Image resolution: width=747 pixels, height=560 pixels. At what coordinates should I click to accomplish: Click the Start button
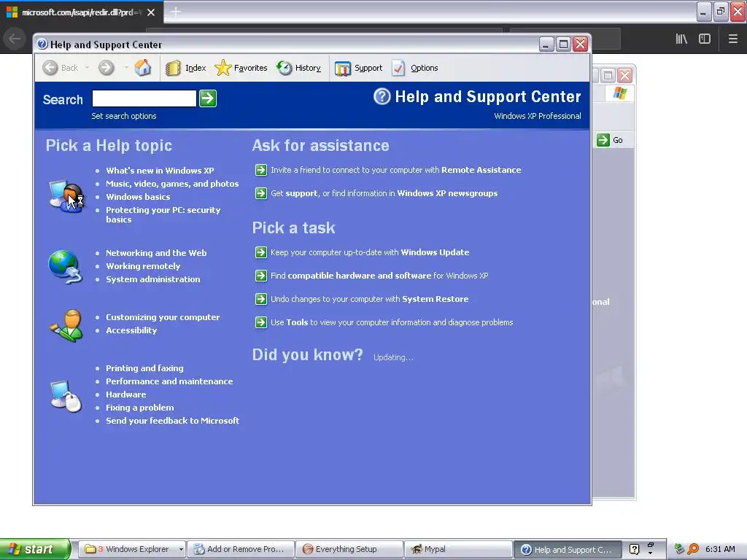pyautogui.click(x=35, y=549)
